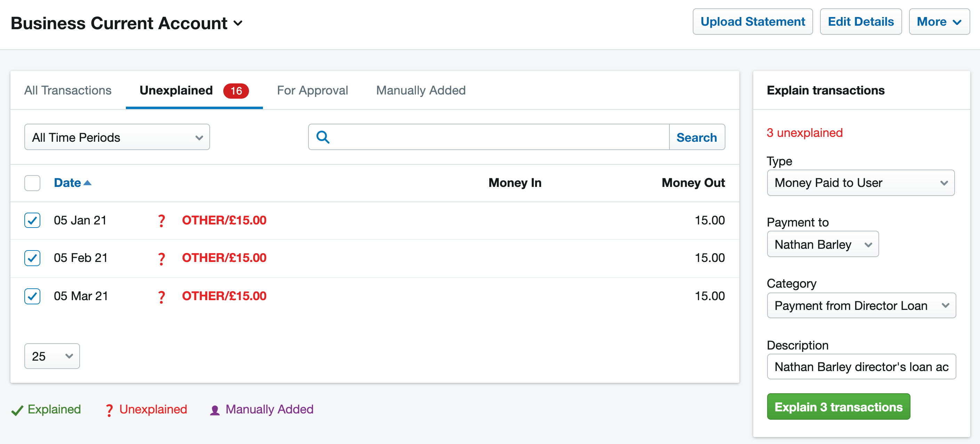Viewport: 980px width, 444px height.
Task: Switch to the All Transactions tab
Action: pos(68,90)
